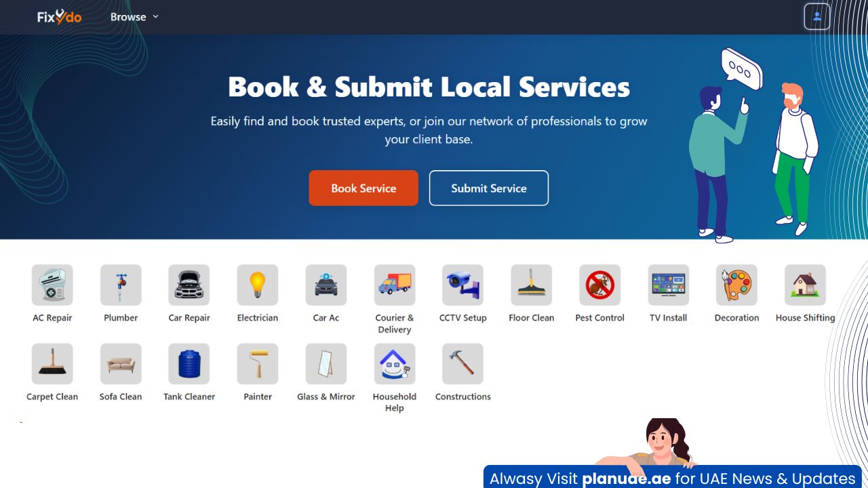The height and width of the screenshot is (488, 868).
Task: Open the TV Install icon
Action: click(x=668, y=285)
